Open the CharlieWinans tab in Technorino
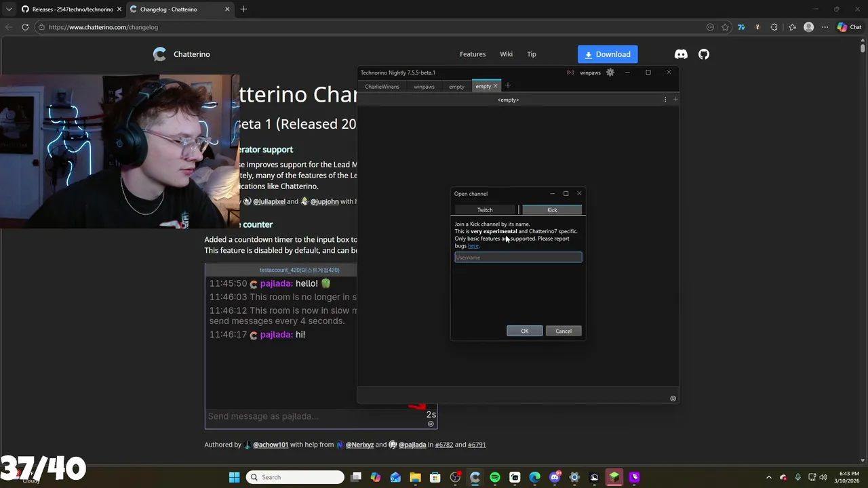This screenshot has width=868, height=488. pyautogui.click(x=382, y=87)
